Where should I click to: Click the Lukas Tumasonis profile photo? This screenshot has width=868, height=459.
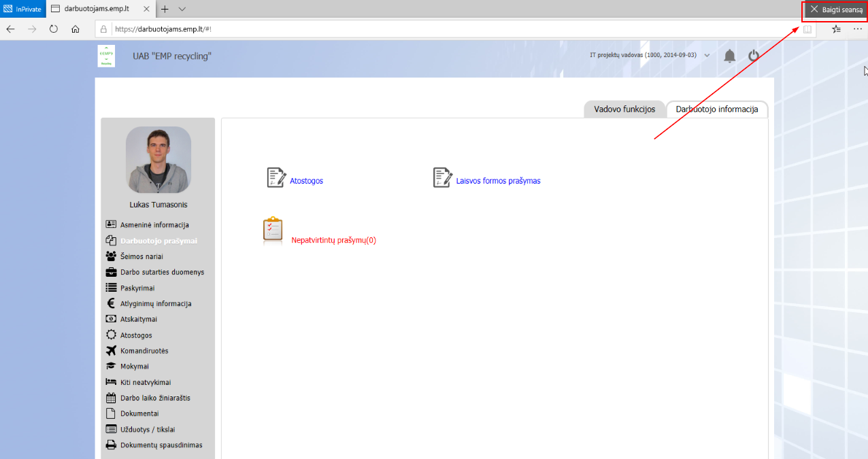158,160
